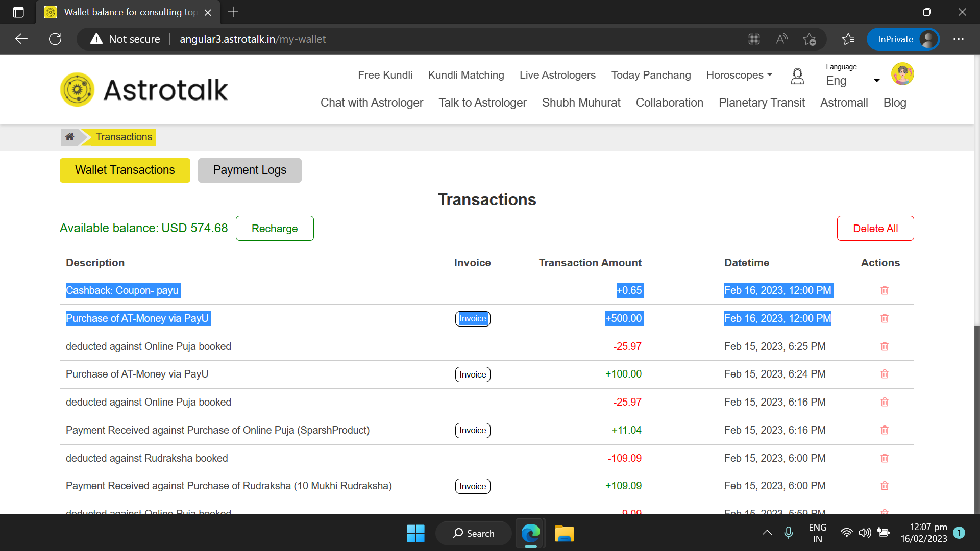This screenshot has height=551, width=980.
Task: Open Shubh Muhurat page
Action: click(x=581, y=103)
